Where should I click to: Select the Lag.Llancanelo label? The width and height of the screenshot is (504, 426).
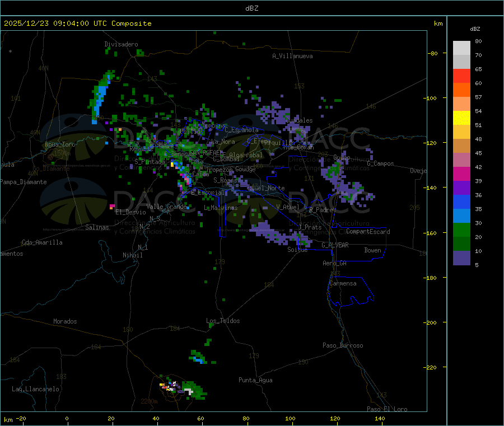pos(35,389)
